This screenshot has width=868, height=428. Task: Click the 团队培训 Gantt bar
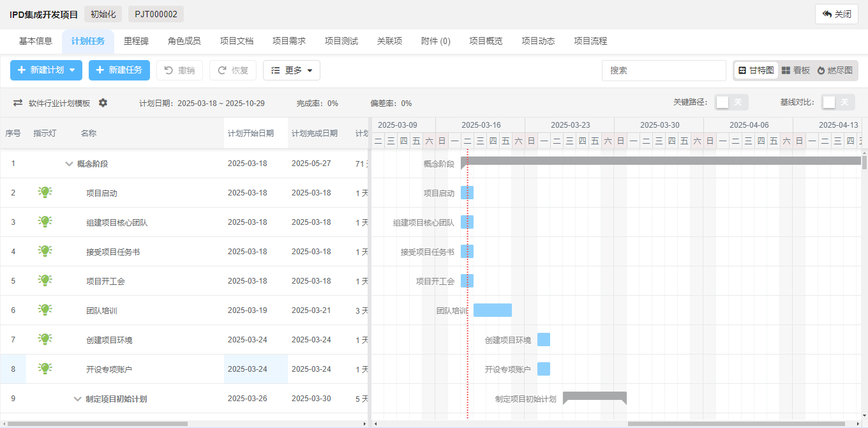click(x=493, y=310)
